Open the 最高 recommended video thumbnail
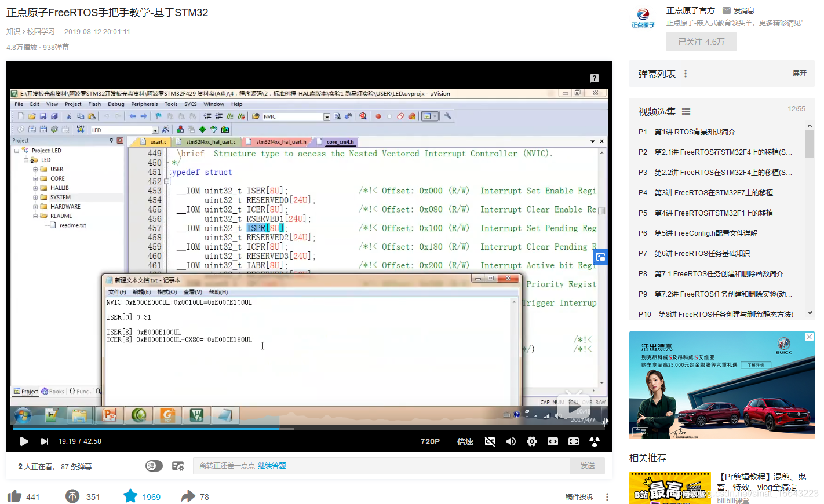 click(x=670, y=488)
